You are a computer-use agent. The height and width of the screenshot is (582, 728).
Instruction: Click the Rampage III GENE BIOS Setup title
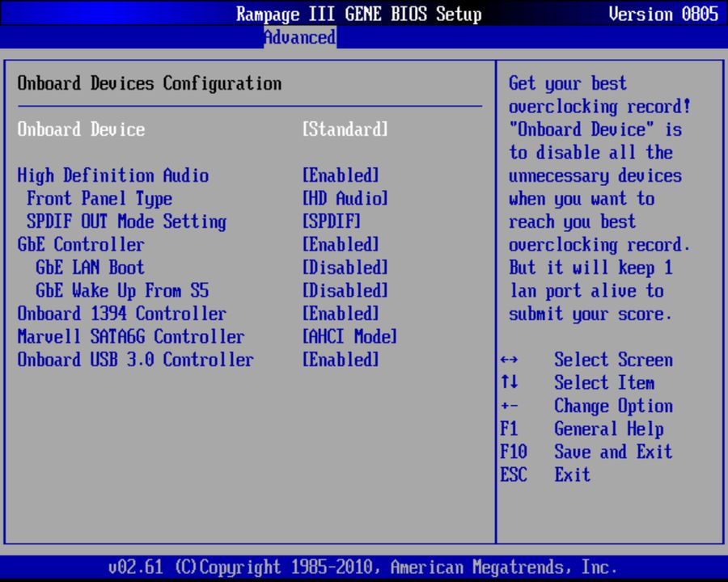[x=359, y=14]
